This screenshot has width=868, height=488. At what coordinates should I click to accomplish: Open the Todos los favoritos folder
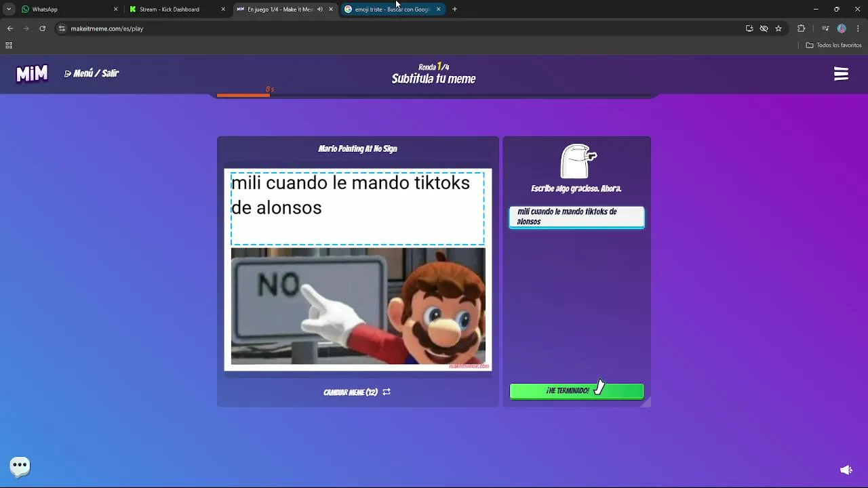pos(833,45)
